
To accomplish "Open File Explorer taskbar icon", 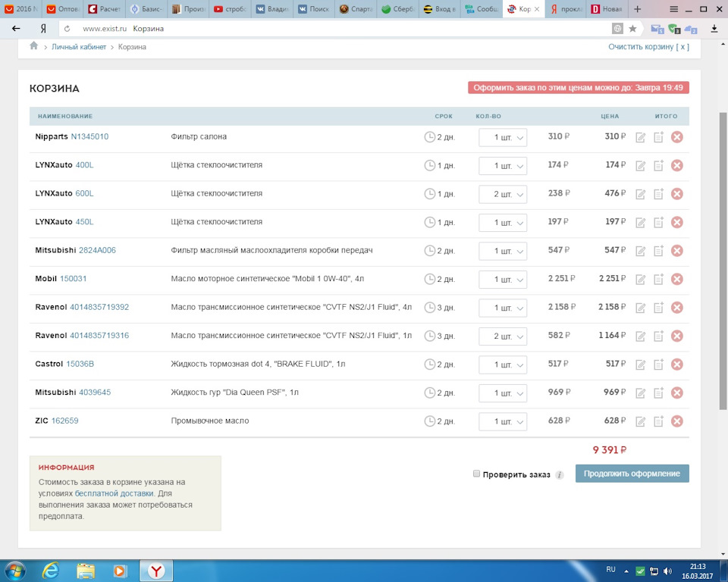I will pos(86,571).
